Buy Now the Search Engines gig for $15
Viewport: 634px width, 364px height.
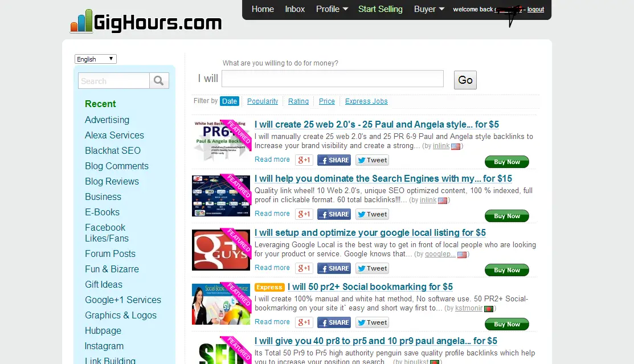[506, 216]
